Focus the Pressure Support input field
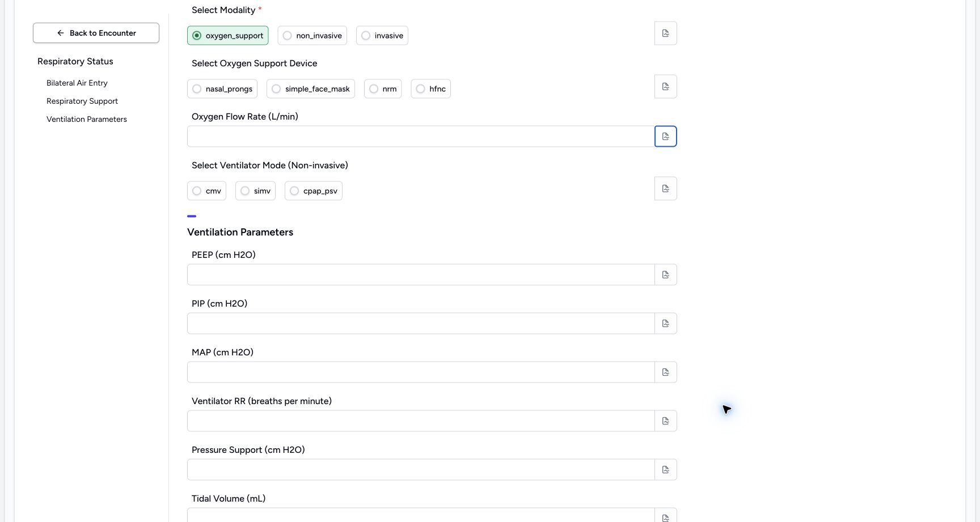This screenshot has width=980, height=522. pos(421,470)
